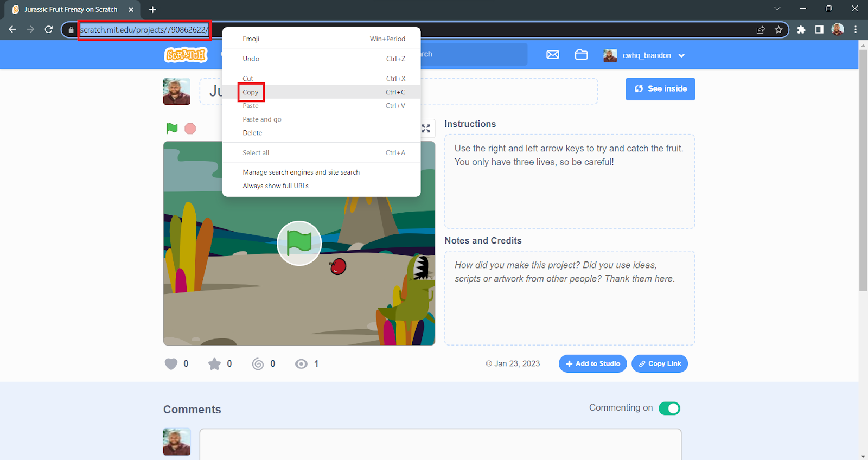Viewport: 868px width, 460px height.
Task: Click into the Notes and Credits box
Action: tap(570, 298)
